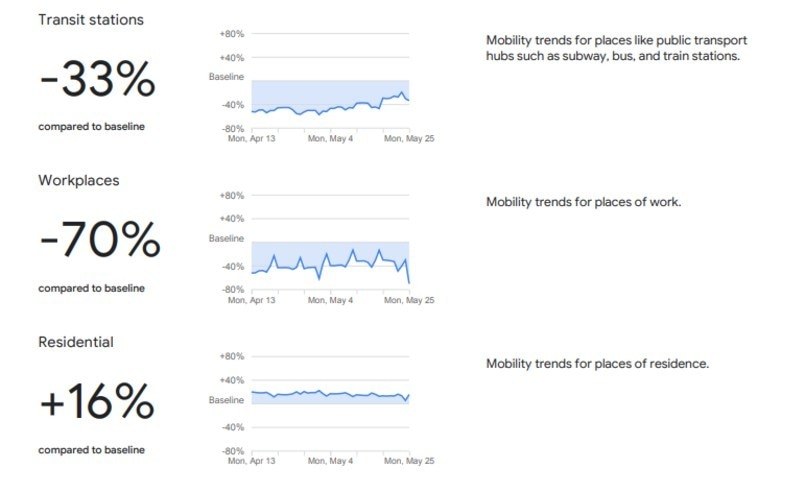
Task: Click Mon, May 4 on residential chart
Action: [x=330, y=461]
